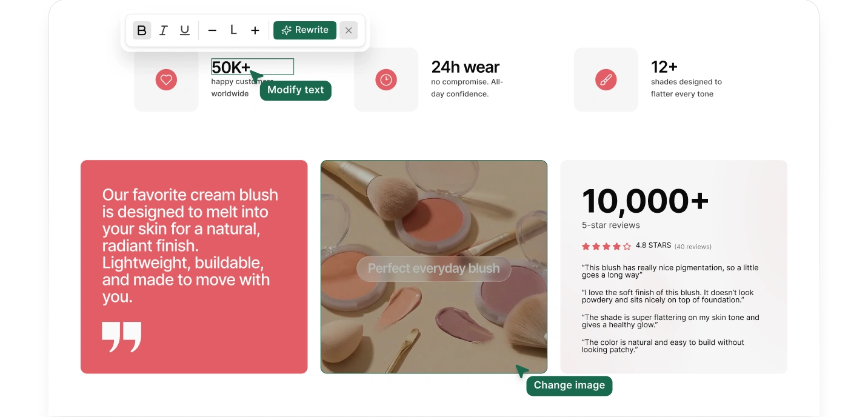Click the Perfect everyday blush label

(x=433, y=269)
